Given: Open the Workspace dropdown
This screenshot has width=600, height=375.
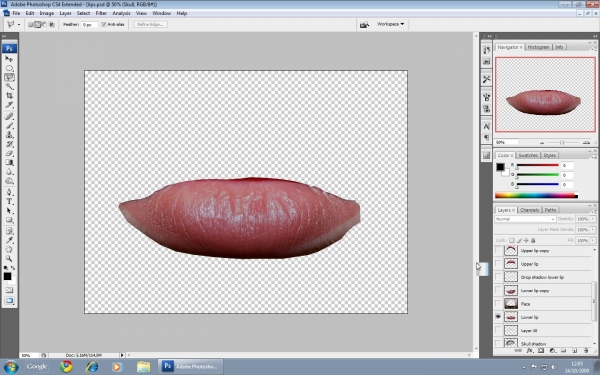Looking at the screenshot, I should [x=390, y=24].
